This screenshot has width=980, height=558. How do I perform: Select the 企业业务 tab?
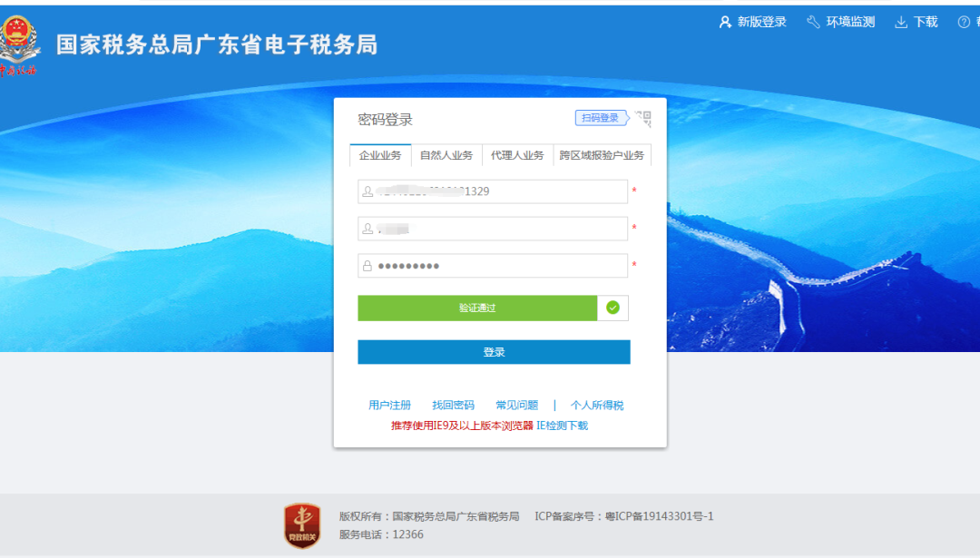coord(380,155)
